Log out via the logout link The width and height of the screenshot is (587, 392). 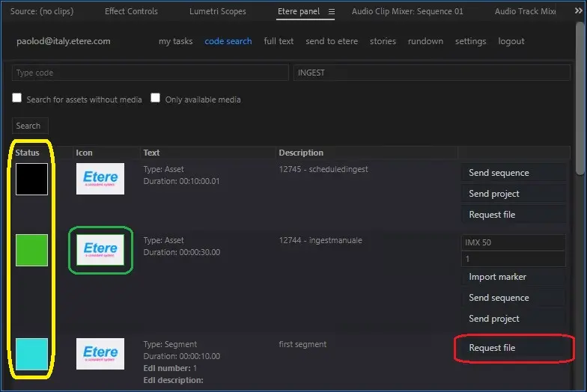tap(511, 41)
